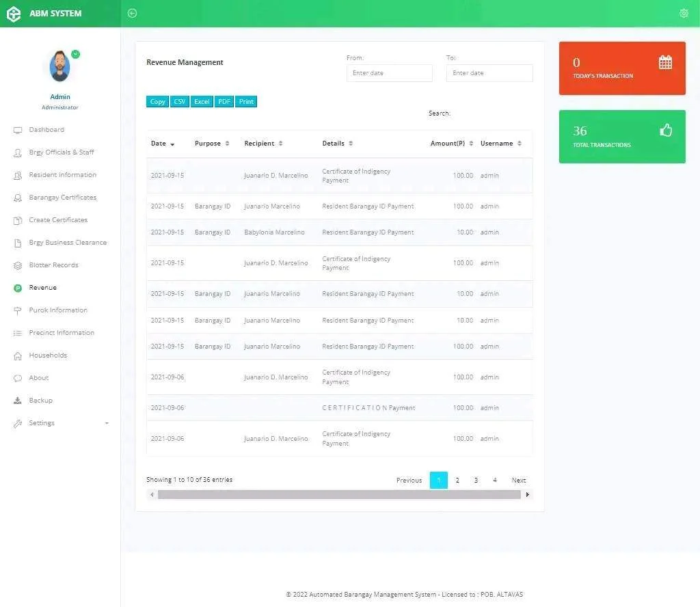Image resolution: width=700 pixels, height=607 pixels.
Task: Click the Dashboard monitor icon
Action: click(17, 130)
